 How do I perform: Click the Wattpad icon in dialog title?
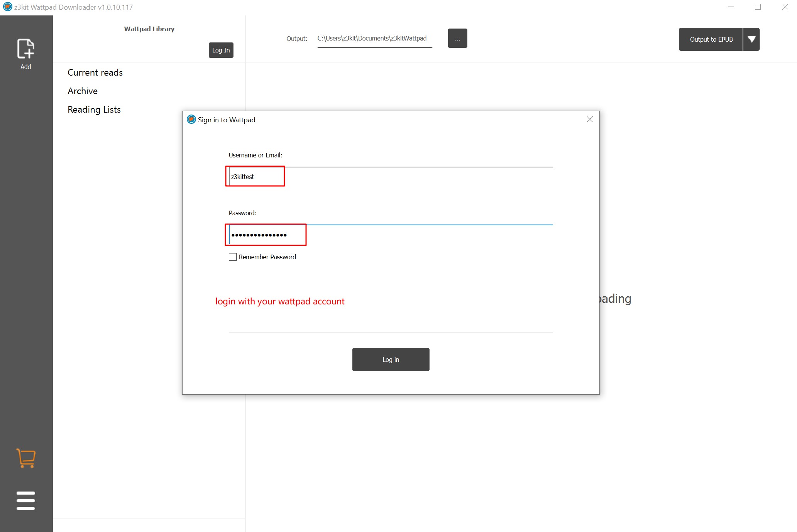tap(191, 120)
